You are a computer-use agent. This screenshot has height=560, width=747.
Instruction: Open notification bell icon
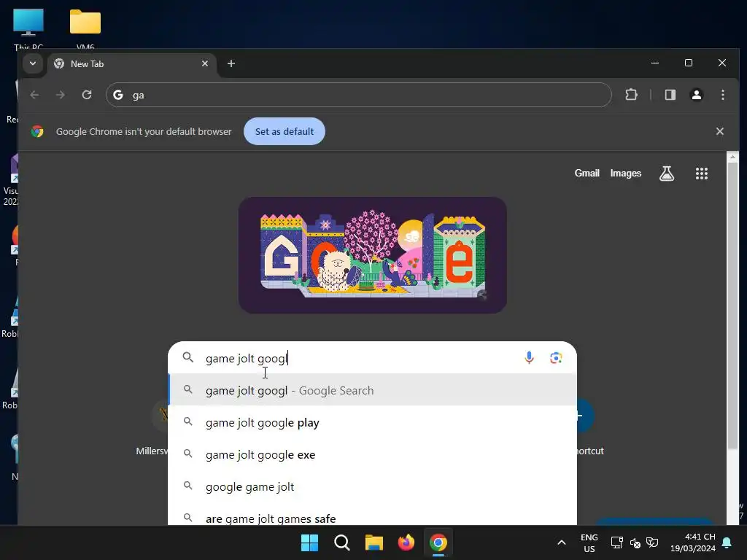[727, 542]
